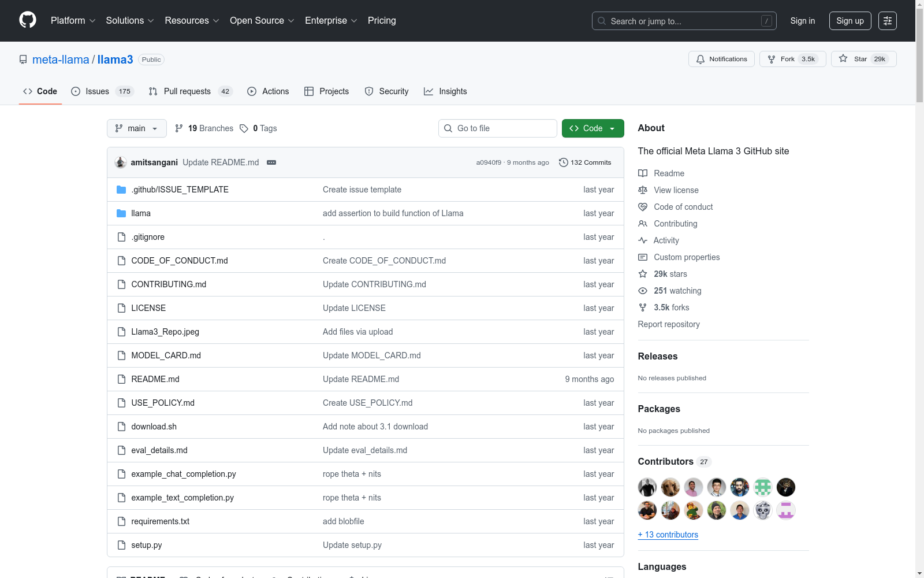This screenshot has height=578, width=924.
Task: Expand the Platform menu
Action: [73, 21]
